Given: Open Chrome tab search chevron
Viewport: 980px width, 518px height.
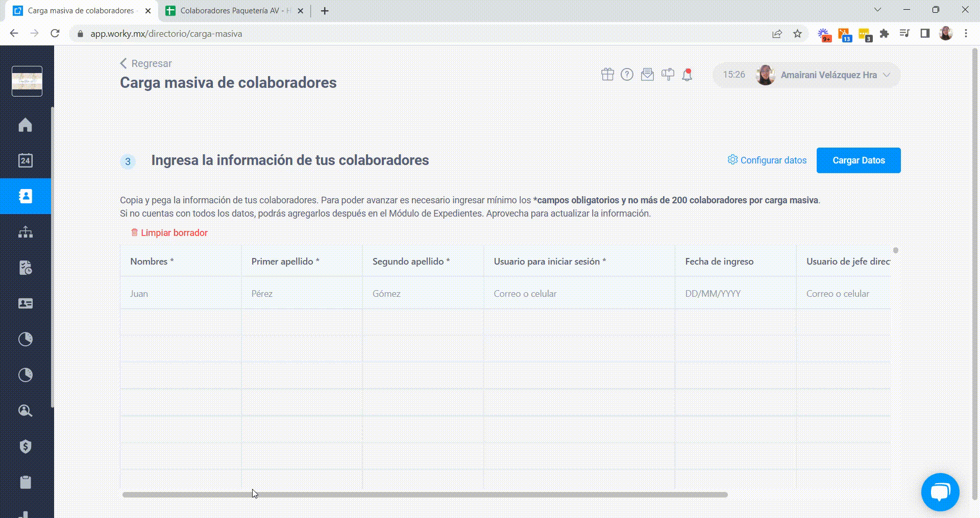Looking at the screenshot, I should (x=878, y=10).
